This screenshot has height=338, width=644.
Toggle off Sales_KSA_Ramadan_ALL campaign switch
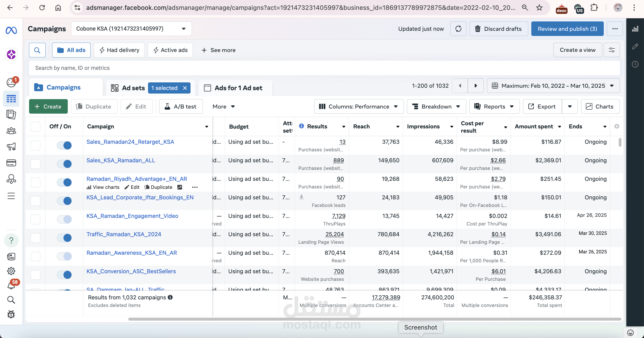pos(64,164)
